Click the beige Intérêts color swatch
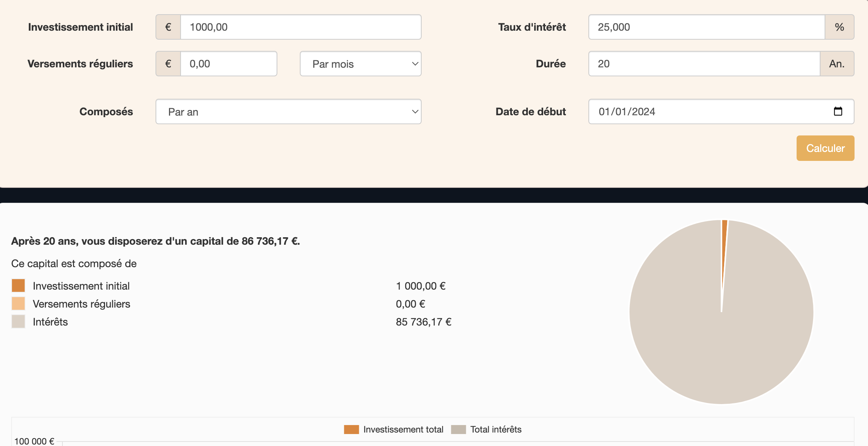This screenshot has width=868, height=446. pos(18,321)
